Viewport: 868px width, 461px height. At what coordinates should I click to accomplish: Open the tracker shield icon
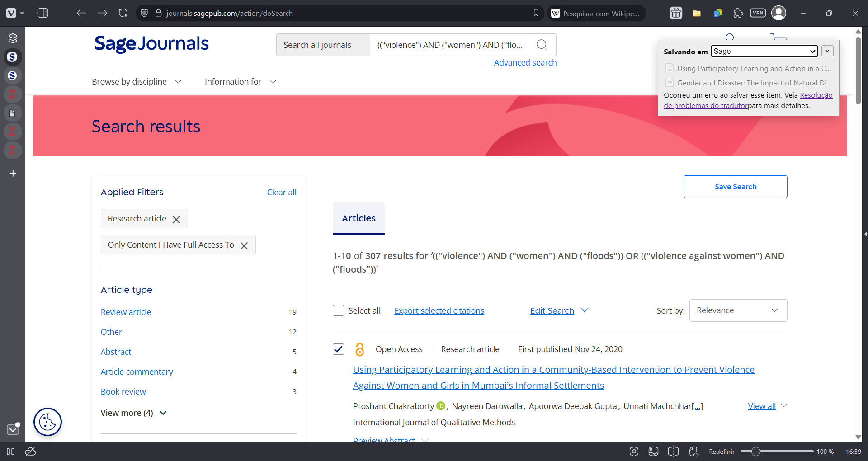tap(144, 13)
